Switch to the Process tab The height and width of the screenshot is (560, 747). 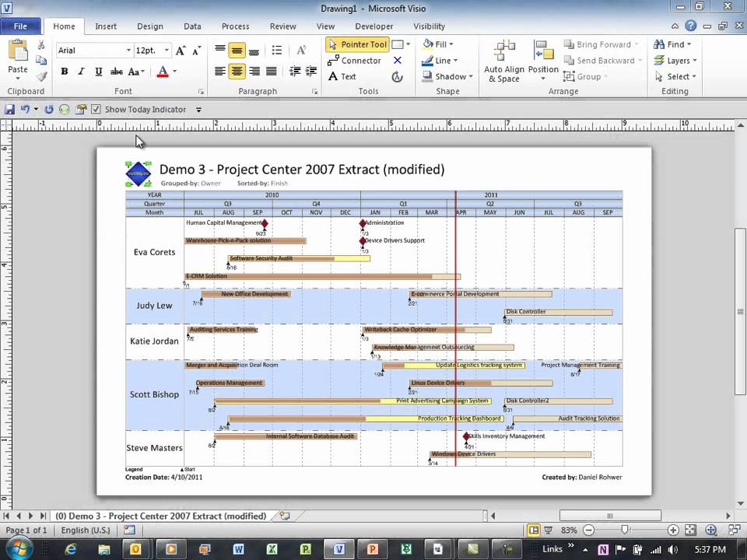coord(235,26)
